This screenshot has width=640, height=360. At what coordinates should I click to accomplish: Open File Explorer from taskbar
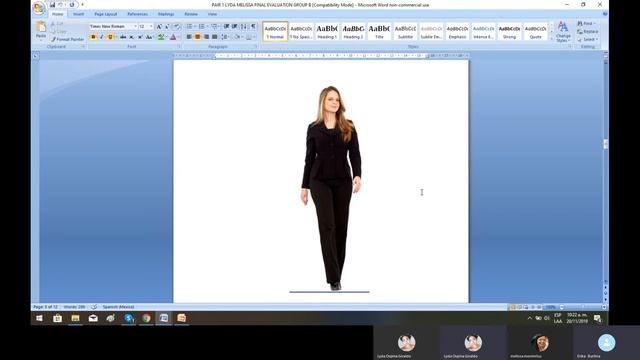[76, 318]
